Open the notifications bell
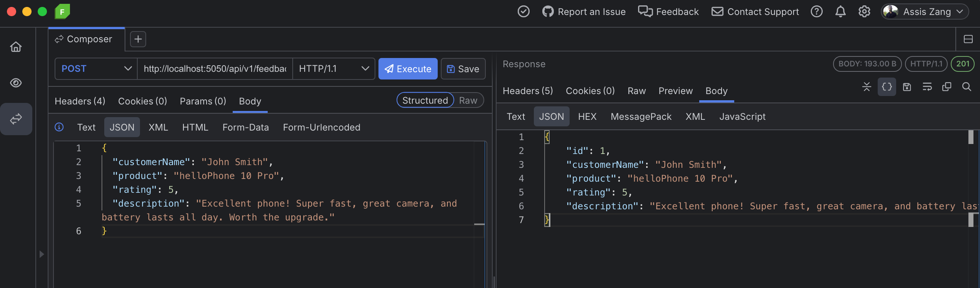The image size is (980, 288). tap(840, 12)
